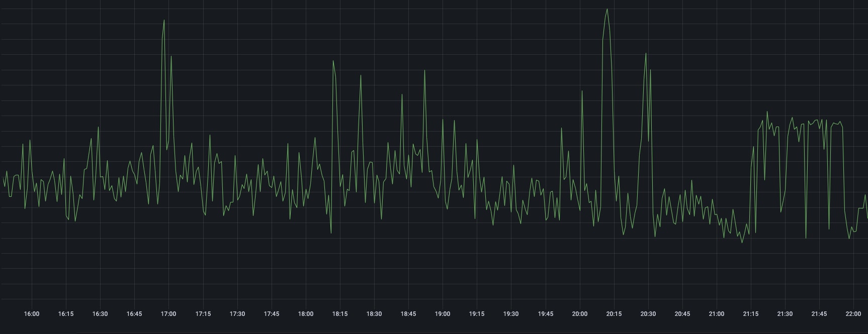The image size is (868, 334).
Task: Click the 18:45 time axis label
Action: point(408,314)
